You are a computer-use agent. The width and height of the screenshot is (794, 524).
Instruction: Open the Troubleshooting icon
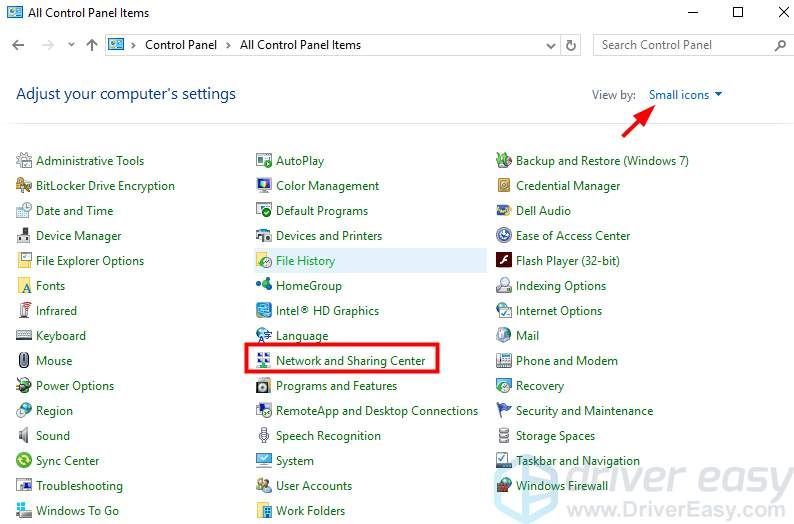coord(24,486)
